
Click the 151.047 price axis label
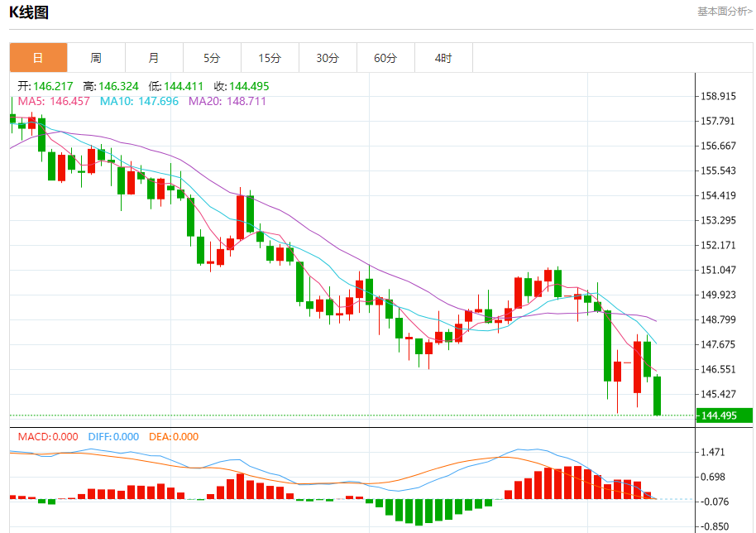(719, 270)
